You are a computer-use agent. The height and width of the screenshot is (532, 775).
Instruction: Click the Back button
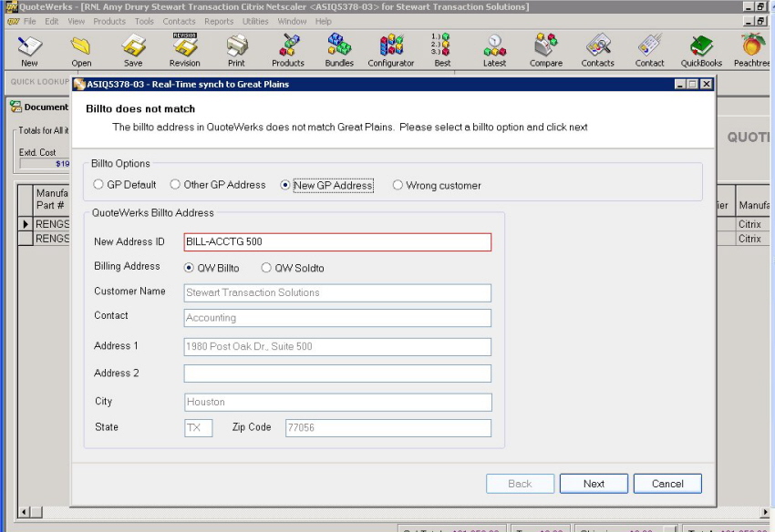tap(520, 484)
